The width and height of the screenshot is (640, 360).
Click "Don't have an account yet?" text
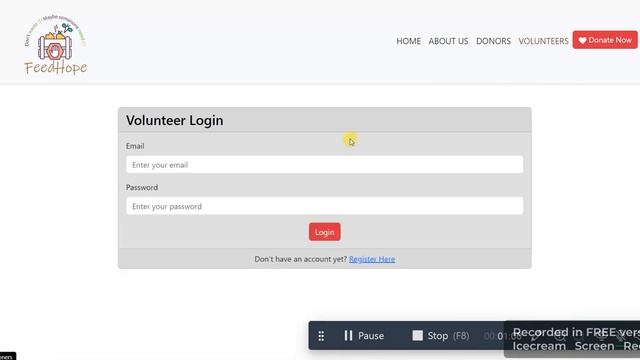pyautogui.click(x=300, y=259)
